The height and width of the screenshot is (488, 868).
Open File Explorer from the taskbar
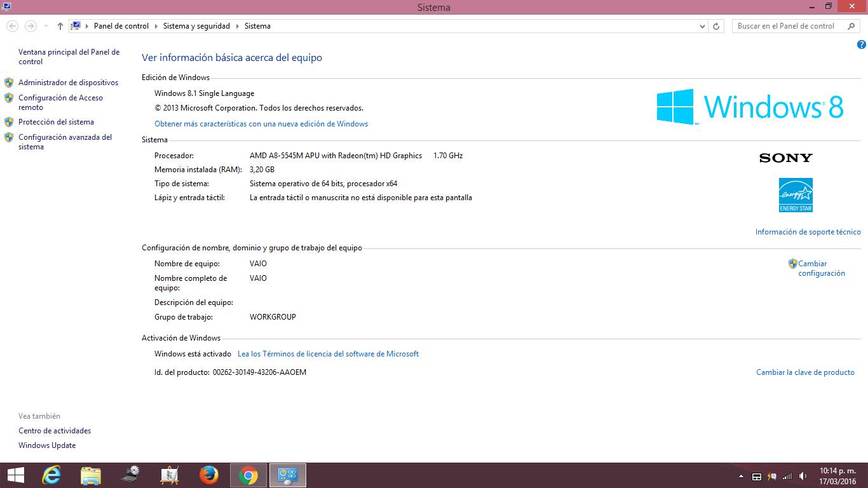[91, 475]
